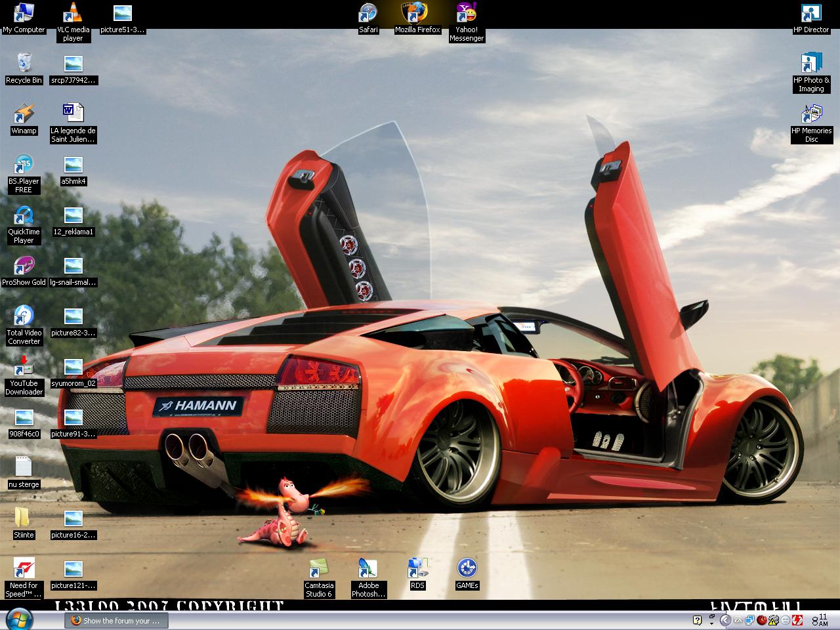Screen dimensions: 840x630
Task: Select the srcp7J7942 image file
Action: [x=73, y=69]
